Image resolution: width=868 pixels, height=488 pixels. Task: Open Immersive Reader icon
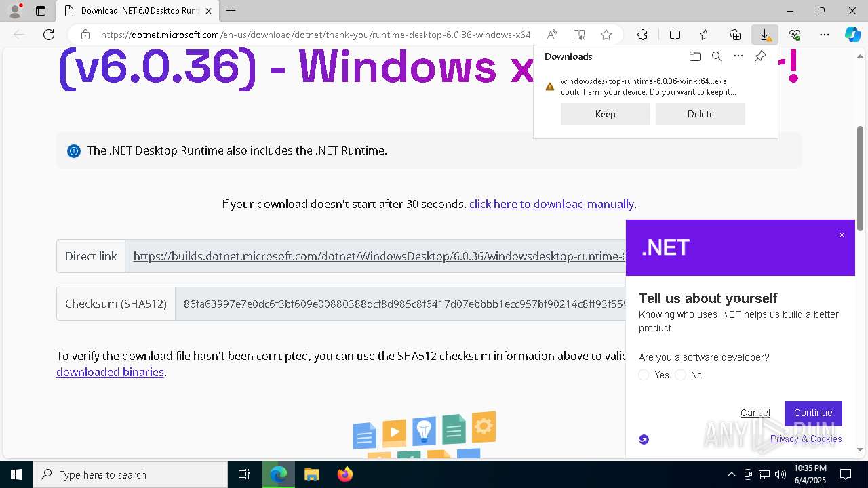(x=579, y=35)
